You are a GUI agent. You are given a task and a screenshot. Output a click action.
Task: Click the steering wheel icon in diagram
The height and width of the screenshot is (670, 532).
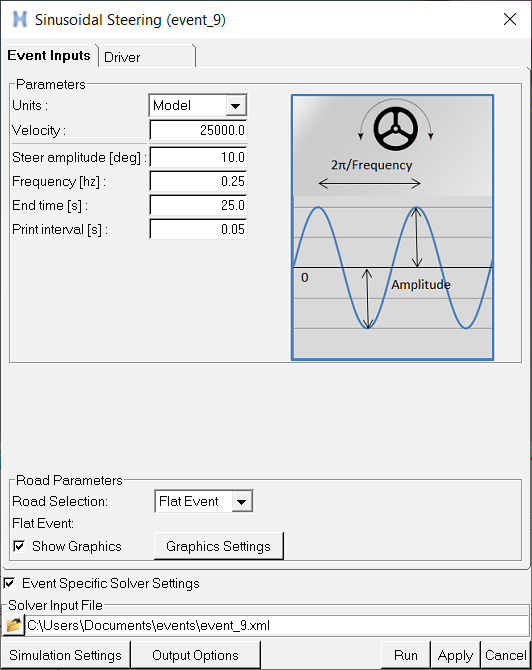[396, 129]
